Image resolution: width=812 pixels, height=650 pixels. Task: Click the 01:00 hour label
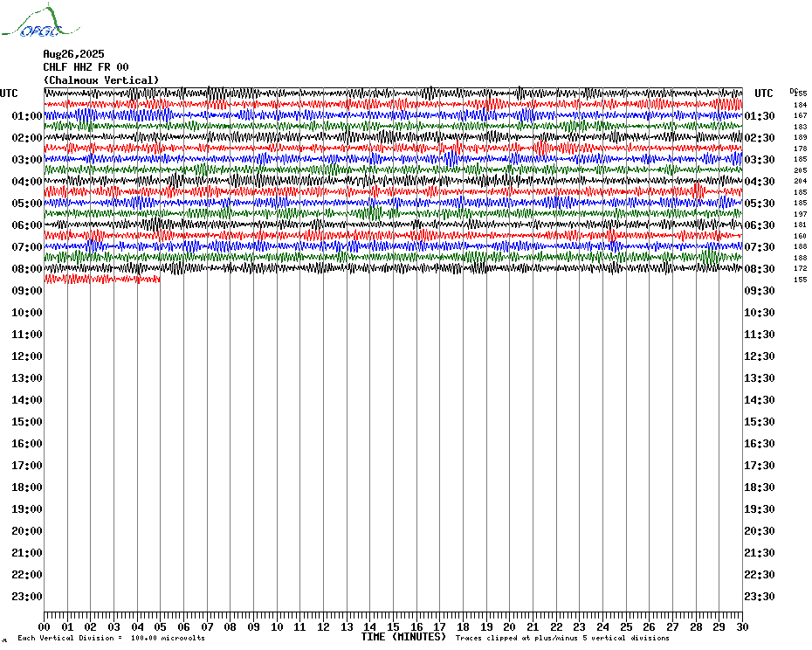pos(27,115)
